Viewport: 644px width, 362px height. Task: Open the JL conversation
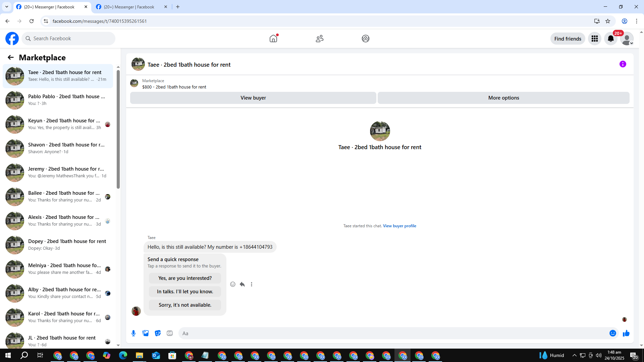pos(58,340)
